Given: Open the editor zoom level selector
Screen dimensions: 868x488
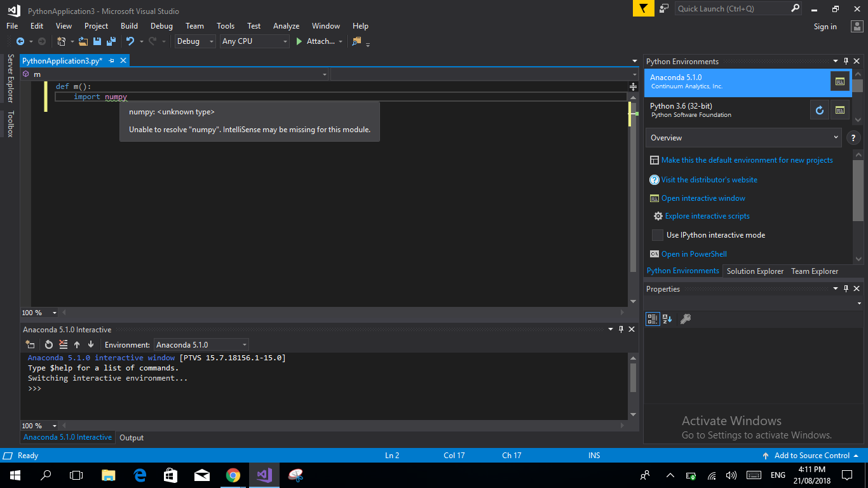Looking at the screenshot, I should pos(39,312).
